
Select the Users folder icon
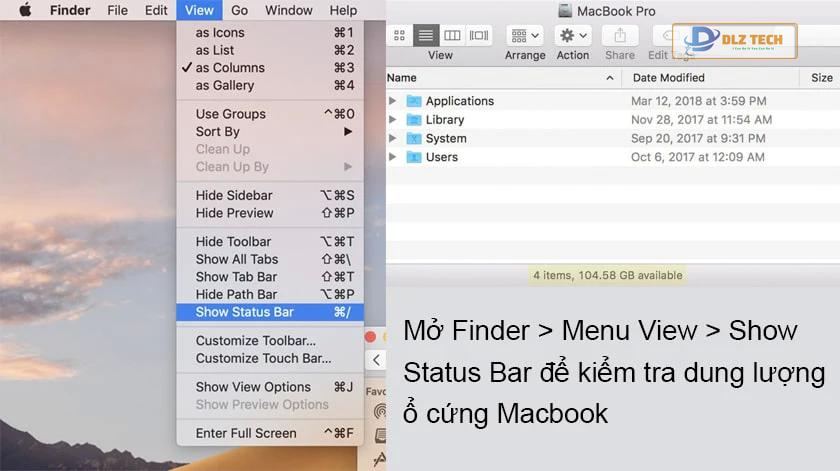(x=414, y=157)
